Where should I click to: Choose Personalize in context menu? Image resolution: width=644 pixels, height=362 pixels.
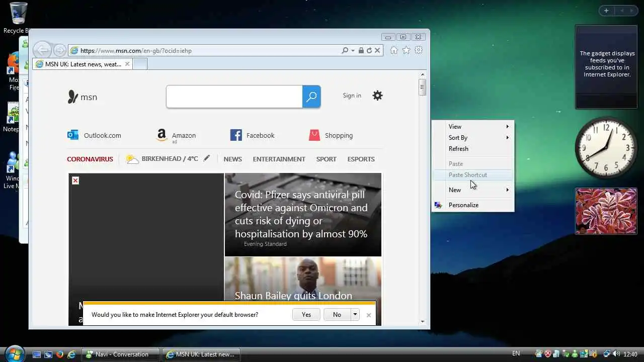tap(473, 205)
